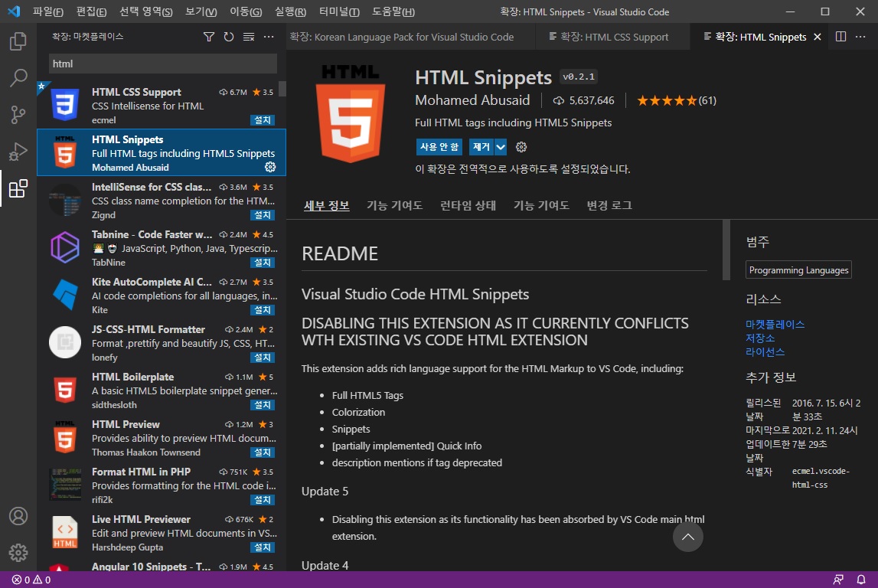Open the Explorer view in activity bar
878x588 pixels.
pos(18,41)
